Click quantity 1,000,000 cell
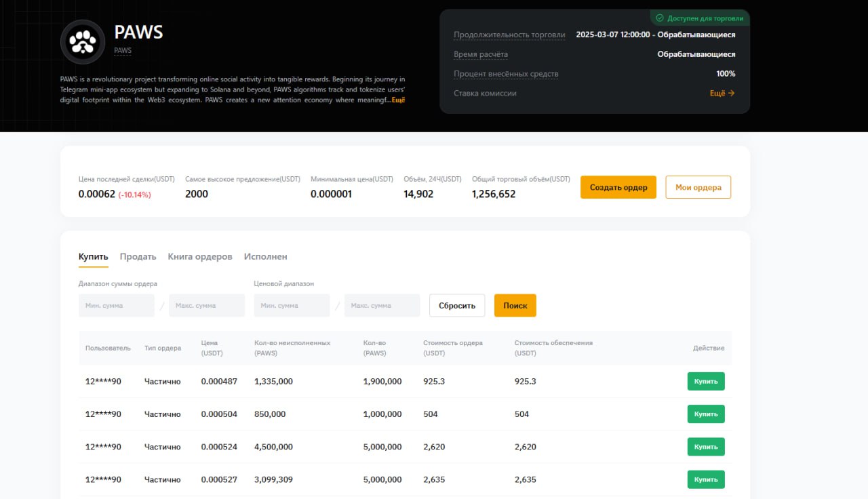 point(382,414)
